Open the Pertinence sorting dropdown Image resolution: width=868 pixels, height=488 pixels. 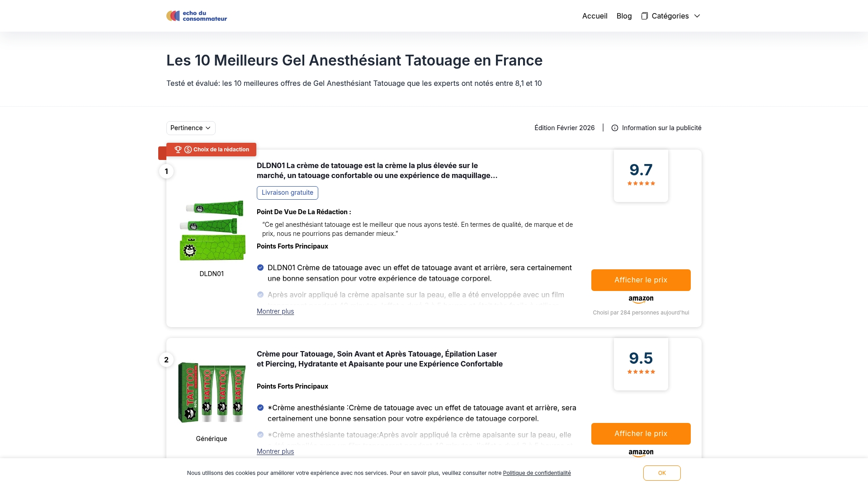pyautogui.click(x=190, y=128)
